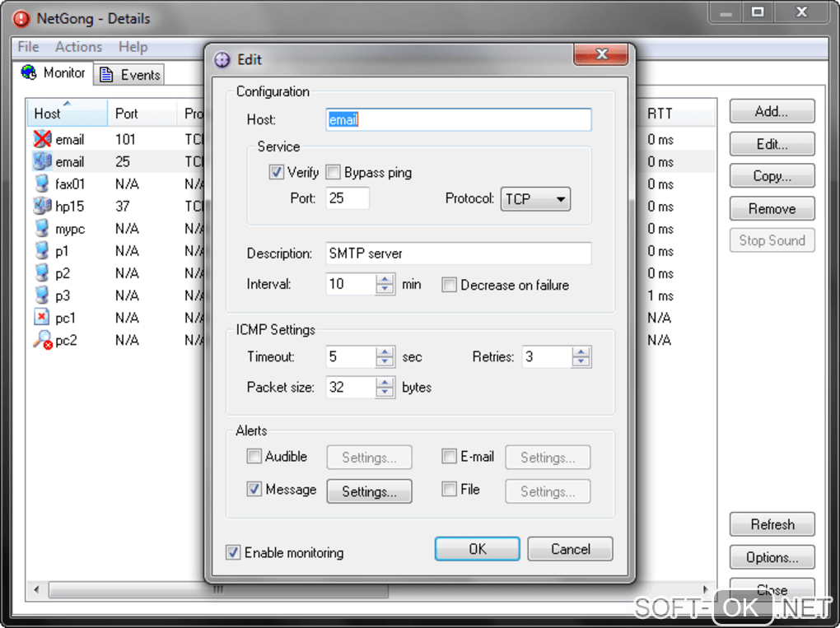
Task: Click the Copy... button
Action: pyautogui.click(x=772, y=176)
